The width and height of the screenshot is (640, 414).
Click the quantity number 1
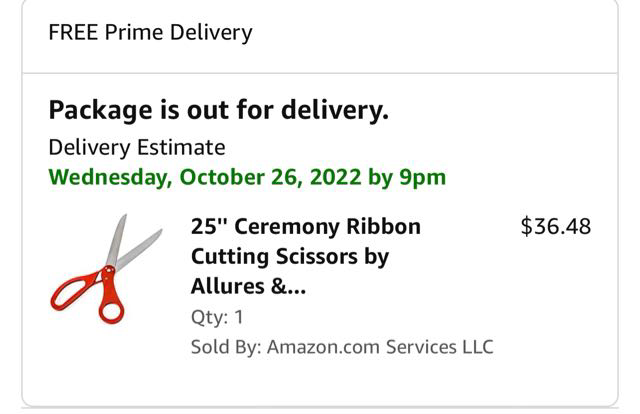239,318
